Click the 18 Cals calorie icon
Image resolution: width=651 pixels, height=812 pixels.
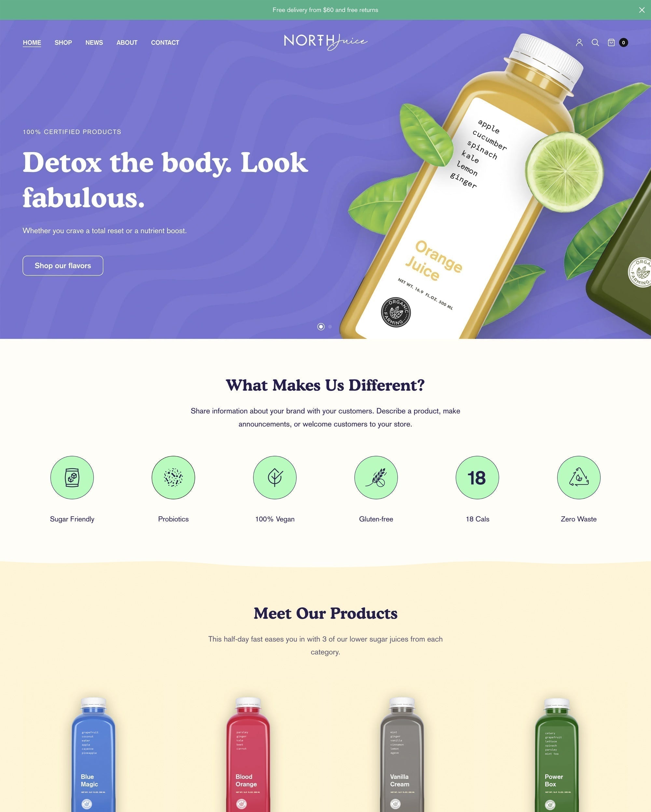point(477,477)
